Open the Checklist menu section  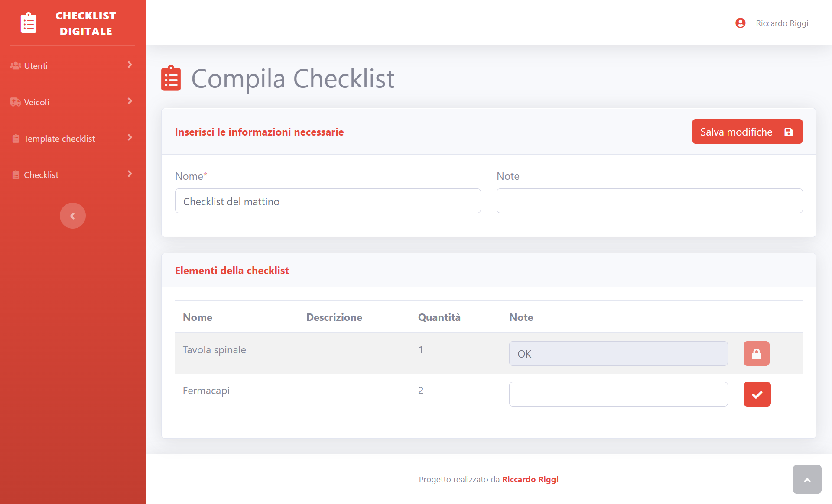click(x=73, y=174)
